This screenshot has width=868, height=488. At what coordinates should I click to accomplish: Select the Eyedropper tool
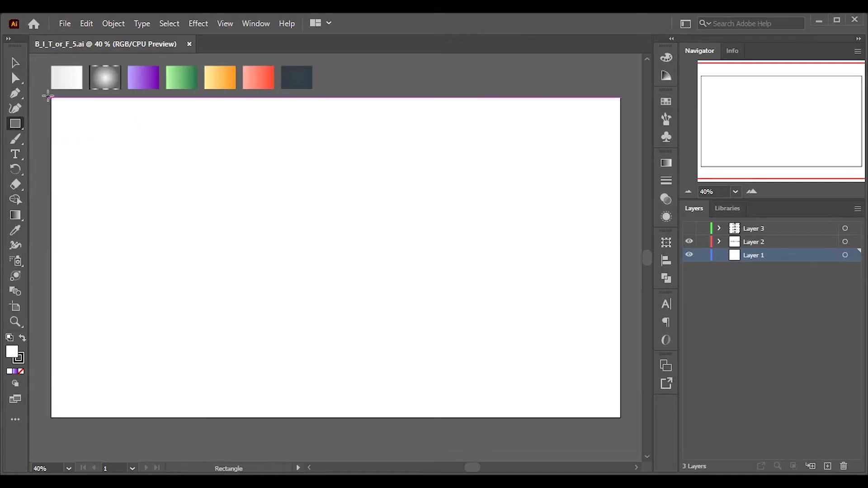click(x=15, y=230)
